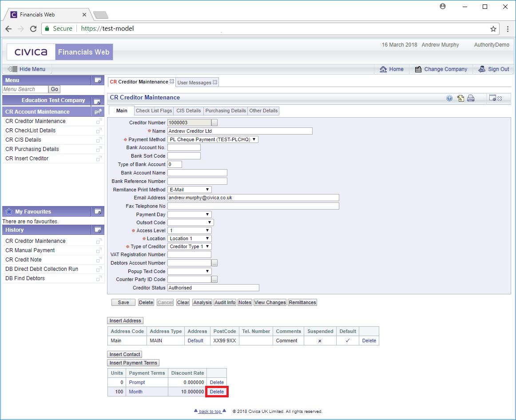The height and width of the screenshot is (420, 516).
Task: Open CR Manual Payment from History
Action: (x=30, y=250)
